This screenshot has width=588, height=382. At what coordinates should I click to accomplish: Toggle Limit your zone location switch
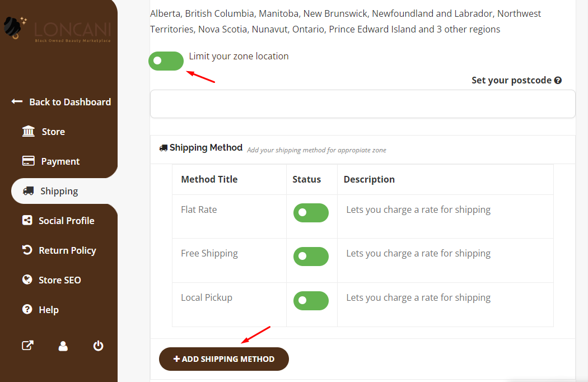pyautogui.click(x=166, y=61)
